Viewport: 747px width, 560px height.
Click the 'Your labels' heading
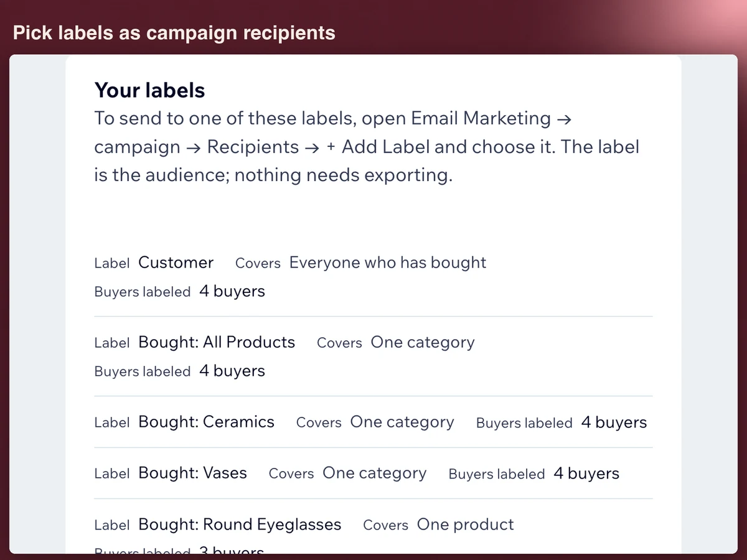pyautogui.click(x=149, y=90)
